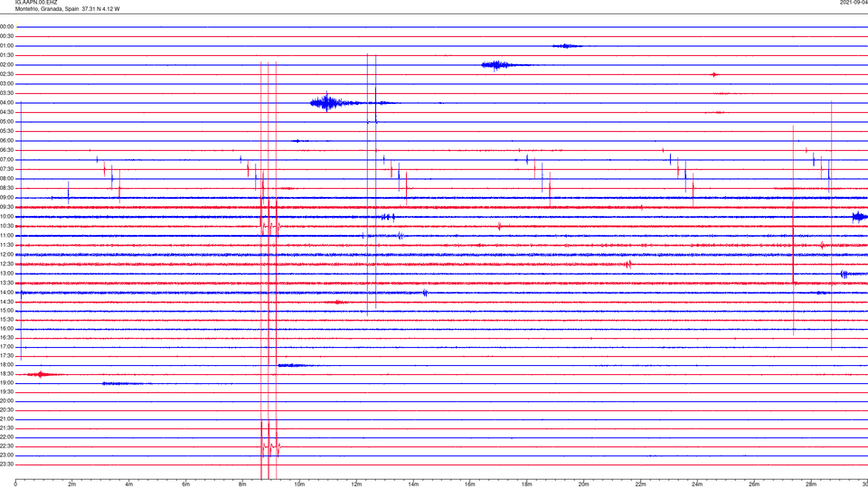This screenshot has width=868, height=488.
Task: Click the 26m tick label on x-axis
Action: tap(754, 484)
